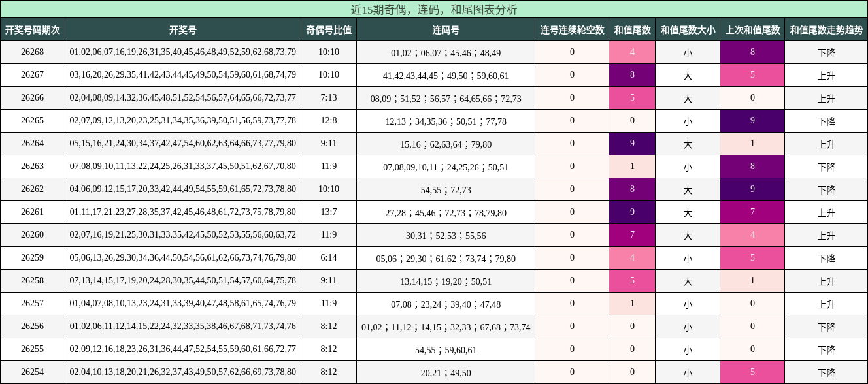Click the 连码号 cell 13,14,15；19,20；50,51
The image size is (868, 384).
point(446,281)
